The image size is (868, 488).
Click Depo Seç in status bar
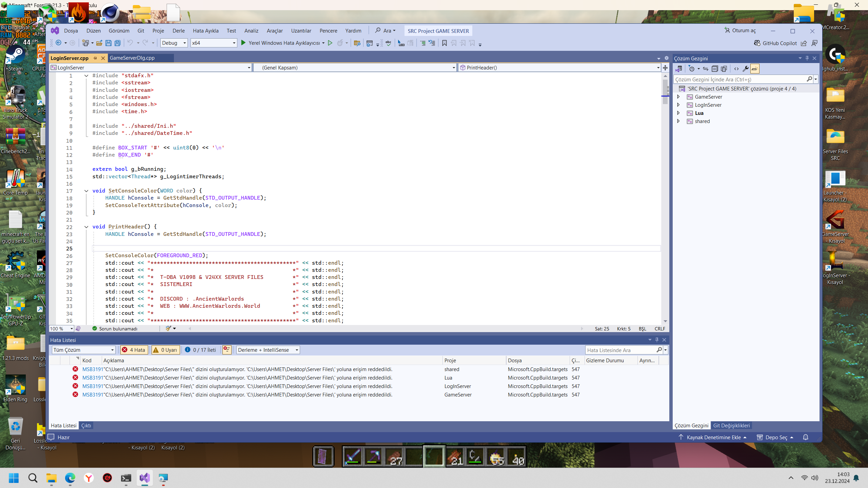[x=775, y=437]
